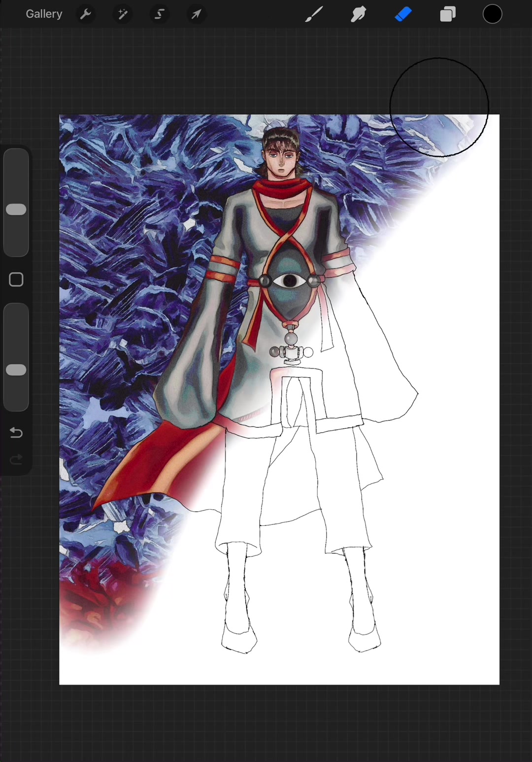Image resolution: width=532 pixels, height=762 pixels.
Task: Open the color picker swatch
Action: point(492,14)
